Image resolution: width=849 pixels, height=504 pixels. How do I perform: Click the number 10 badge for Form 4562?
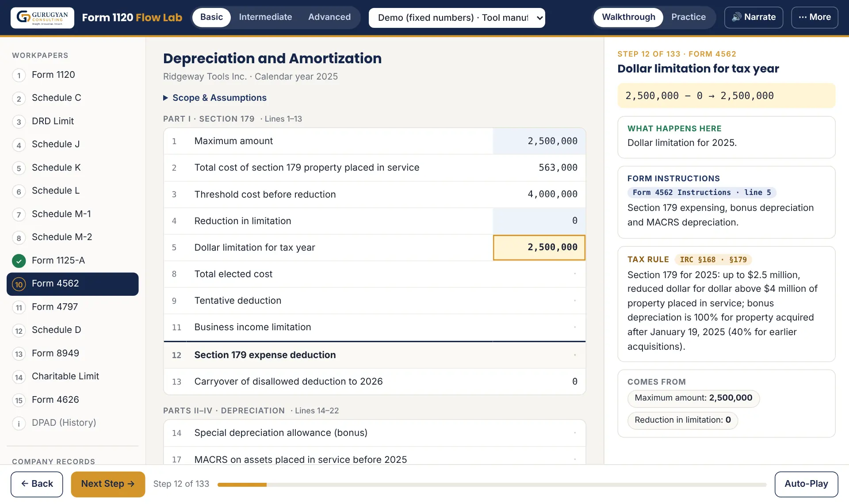(x=19, y=284)
